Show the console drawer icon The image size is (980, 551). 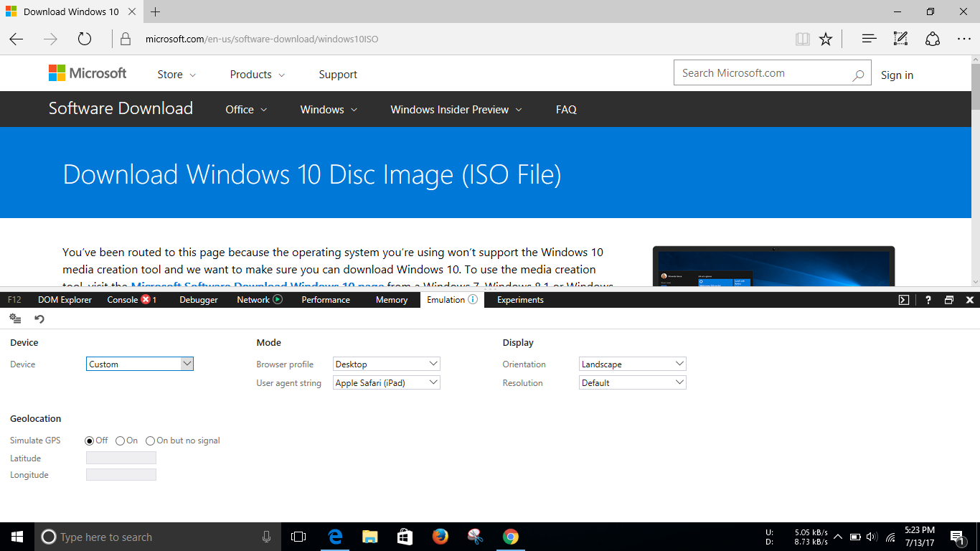pos(904,300)
